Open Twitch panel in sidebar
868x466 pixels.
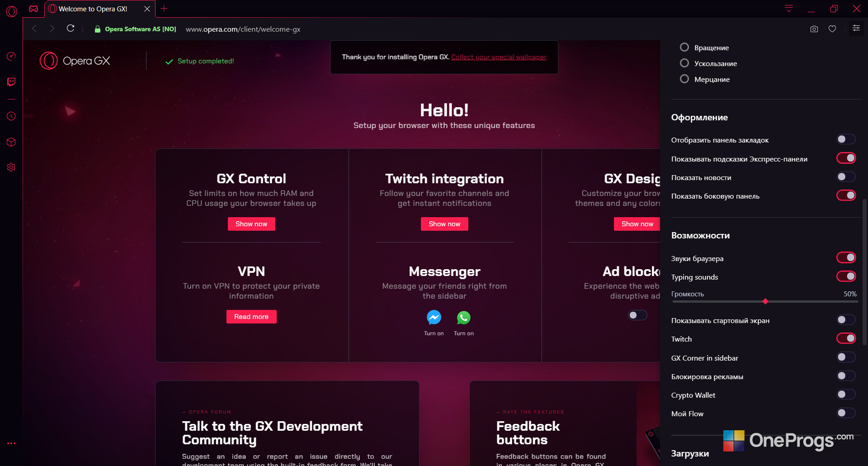point(11,82)
